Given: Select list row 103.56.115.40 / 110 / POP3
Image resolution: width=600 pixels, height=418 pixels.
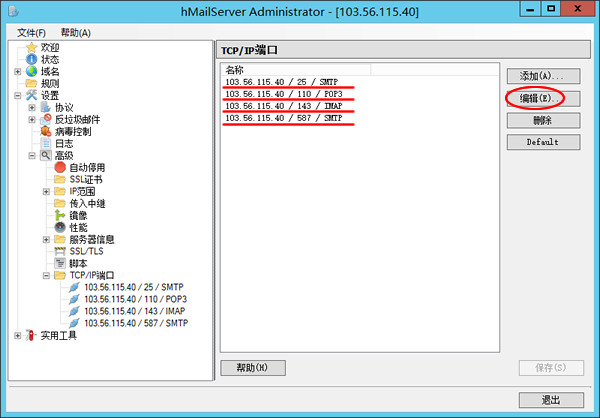Looking at the screenshot, I should (360, 94).
